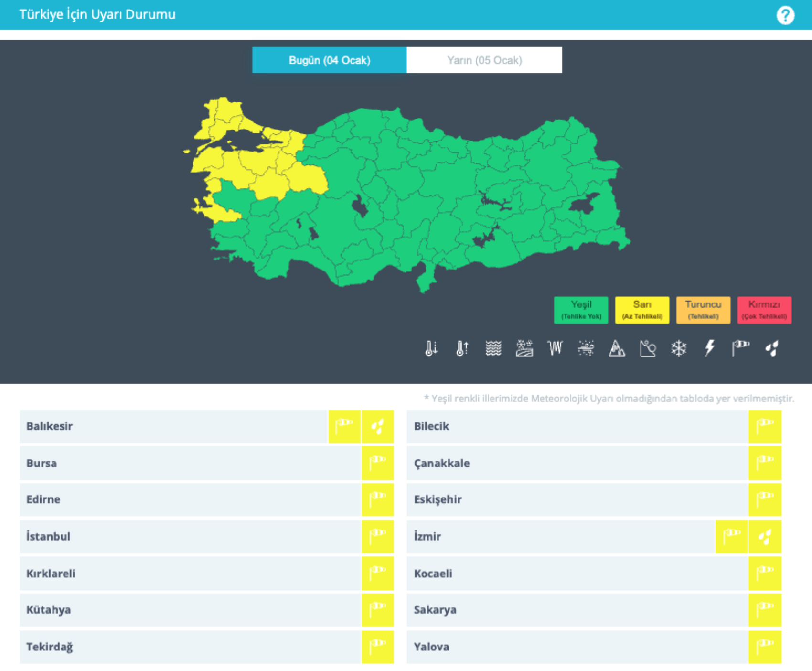This screenshot has height=671, width=812.
Task: Click the raindrops precipitation legend icon
Action: 772,348
